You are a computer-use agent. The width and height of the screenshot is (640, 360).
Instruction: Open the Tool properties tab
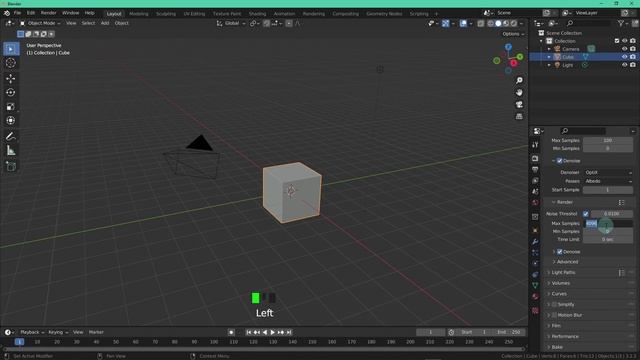click(535, 145)
